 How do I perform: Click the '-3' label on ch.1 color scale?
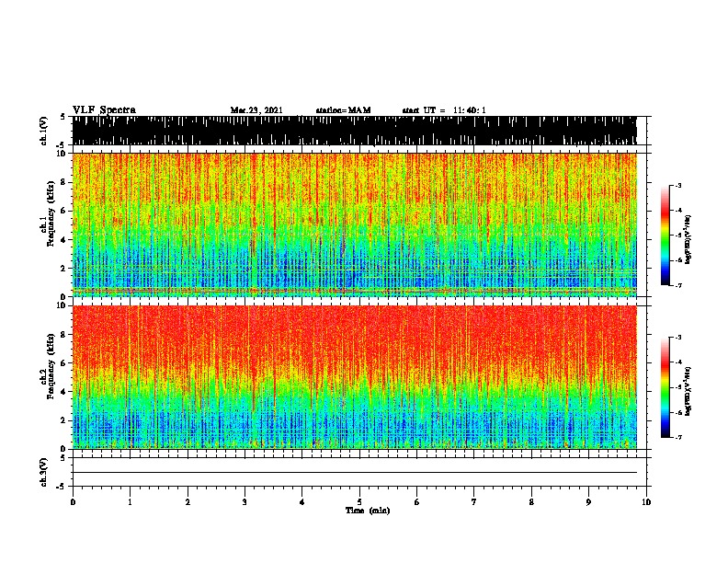click(x=677, y=185)
